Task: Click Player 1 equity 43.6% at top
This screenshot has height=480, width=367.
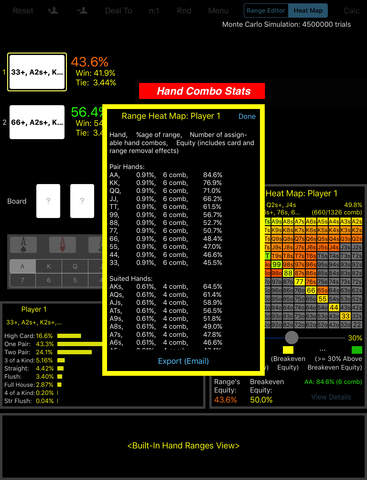Action: point(89,62)
